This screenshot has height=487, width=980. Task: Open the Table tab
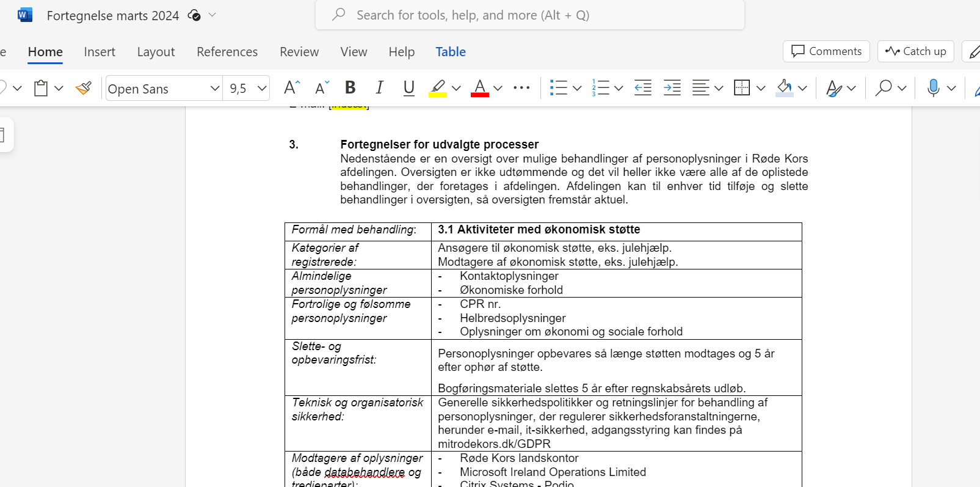click(x=451, y=52)
